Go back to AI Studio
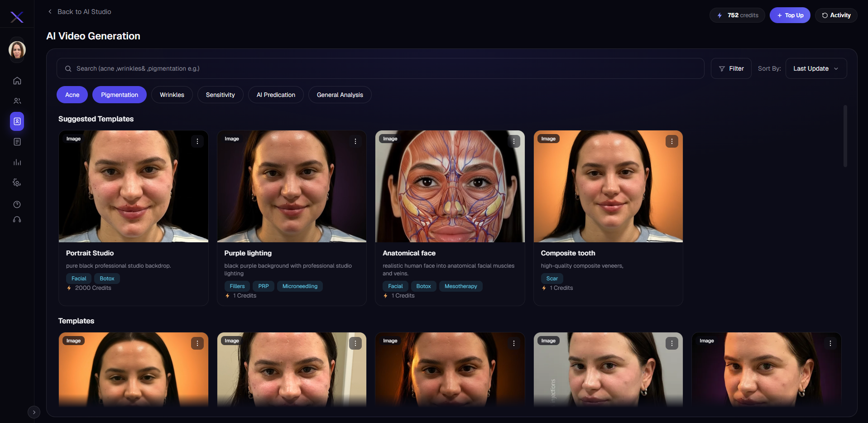Viewport: 868px width, 423px height. pyautogui.click(x=80, y=12)
